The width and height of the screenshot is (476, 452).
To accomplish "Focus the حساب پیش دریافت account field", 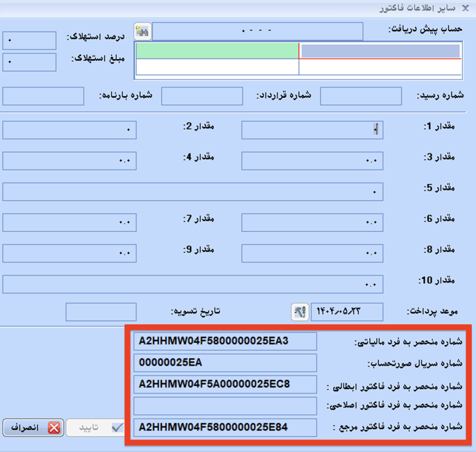I will coord(258,31).
